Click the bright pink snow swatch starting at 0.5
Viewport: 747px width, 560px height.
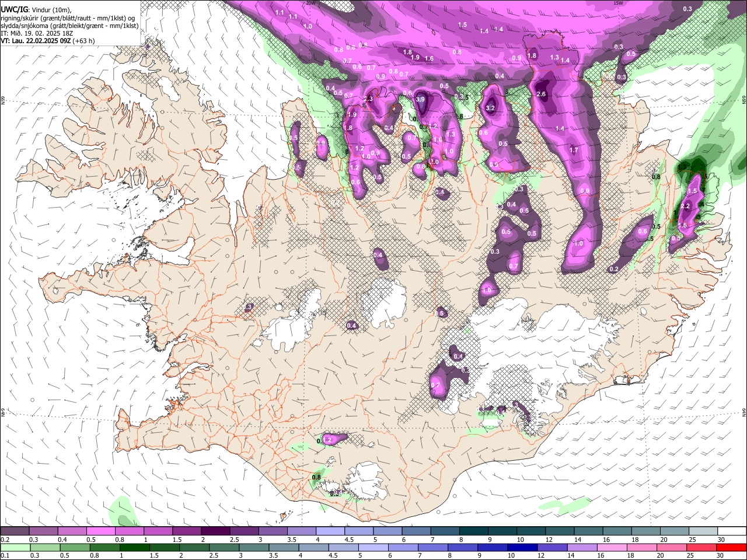pyautogui.click(x=100, y=531)
